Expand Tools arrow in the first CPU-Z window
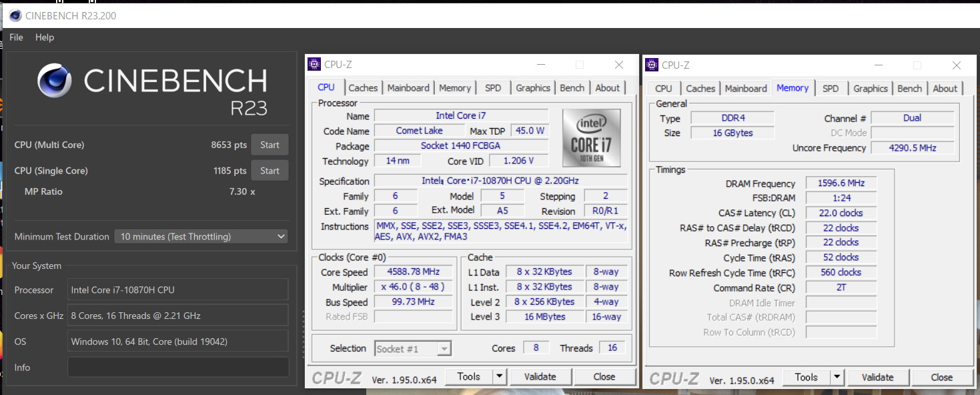 click(499, 377)
